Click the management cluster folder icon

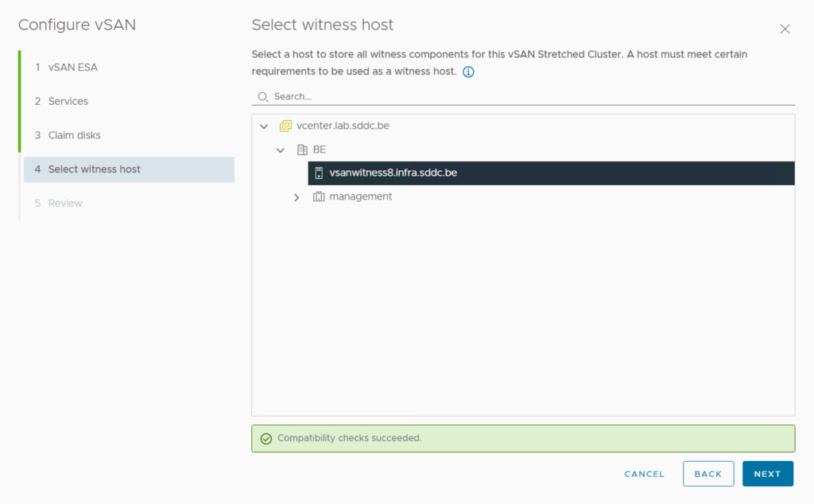pos(319,196)
